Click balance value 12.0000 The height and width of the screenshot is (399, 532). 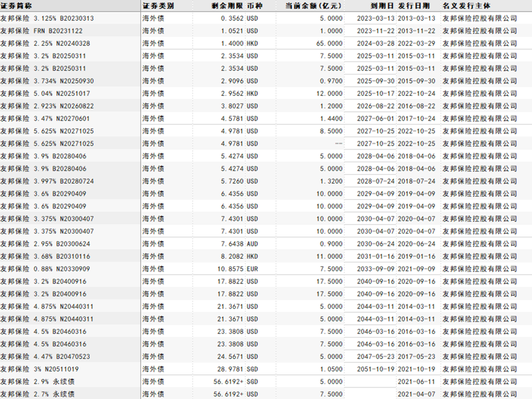click(x=330, y=93)
